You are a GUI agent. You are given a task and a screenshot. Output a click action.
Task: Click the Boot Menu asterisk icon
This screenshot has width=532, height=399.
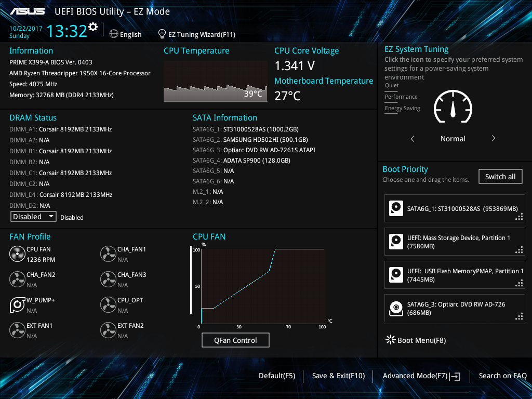coord(391,340)
